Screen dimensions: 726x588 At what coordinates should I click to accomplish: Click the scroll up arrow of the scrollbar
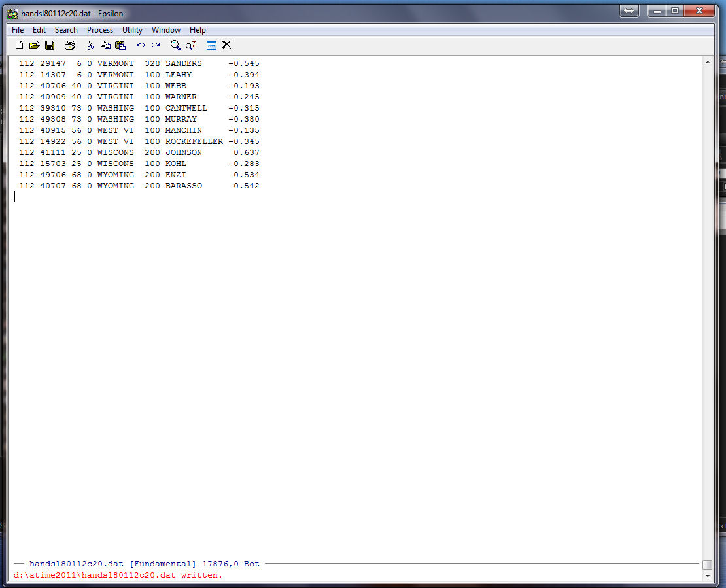[x=707, y=62]
